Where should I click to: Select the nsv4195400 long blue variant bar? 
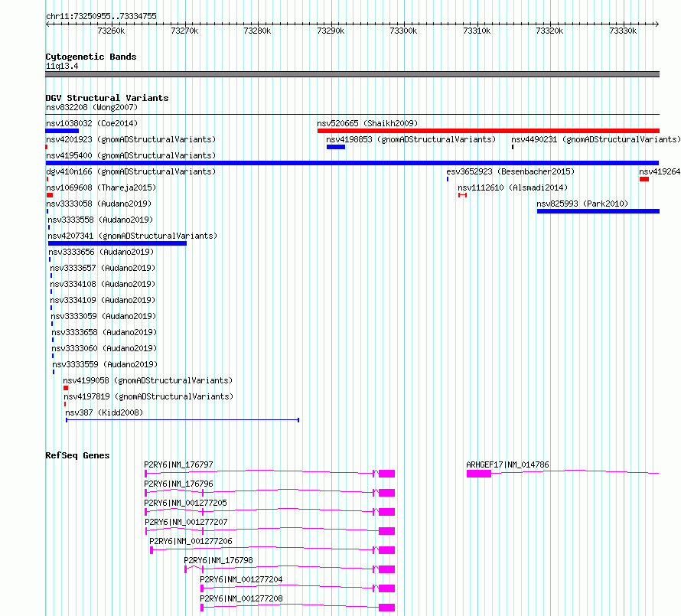pos(352,163)
